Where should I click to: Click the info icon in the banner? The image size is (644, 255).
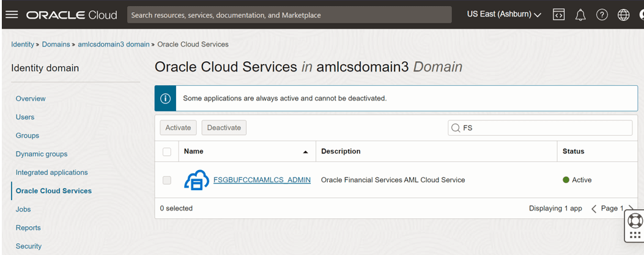165,98
